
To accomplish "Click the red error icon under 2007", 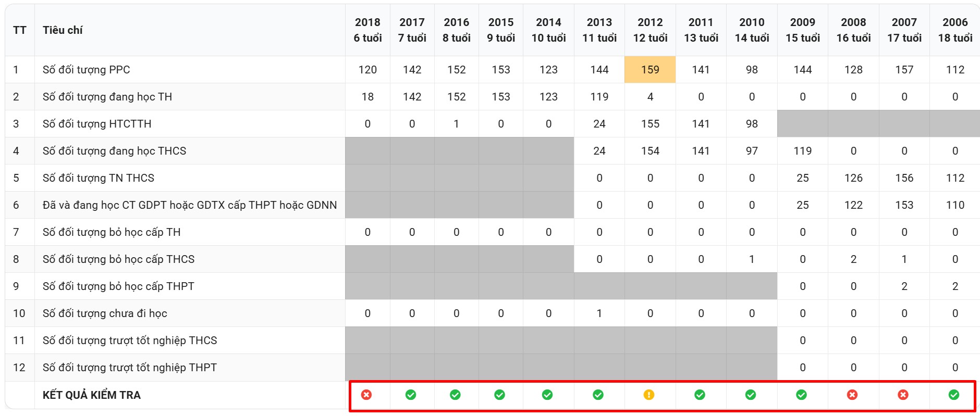I will tap(903, 395).
